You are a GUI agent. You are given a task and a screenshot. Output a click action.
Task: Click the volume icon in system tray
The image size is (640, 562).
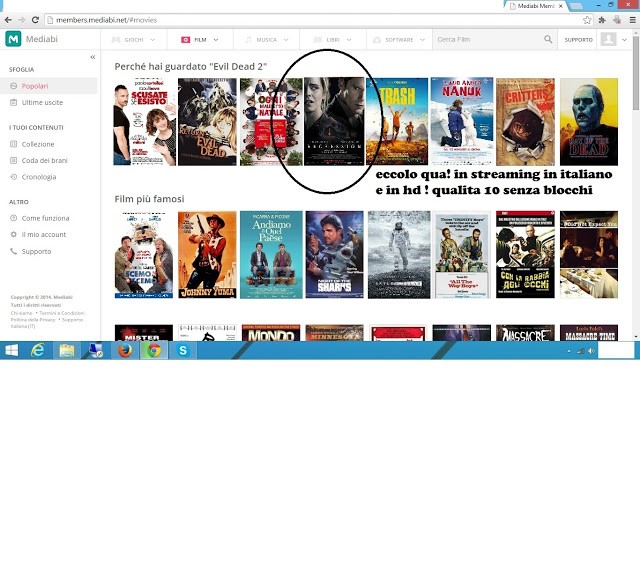point(591,351)
